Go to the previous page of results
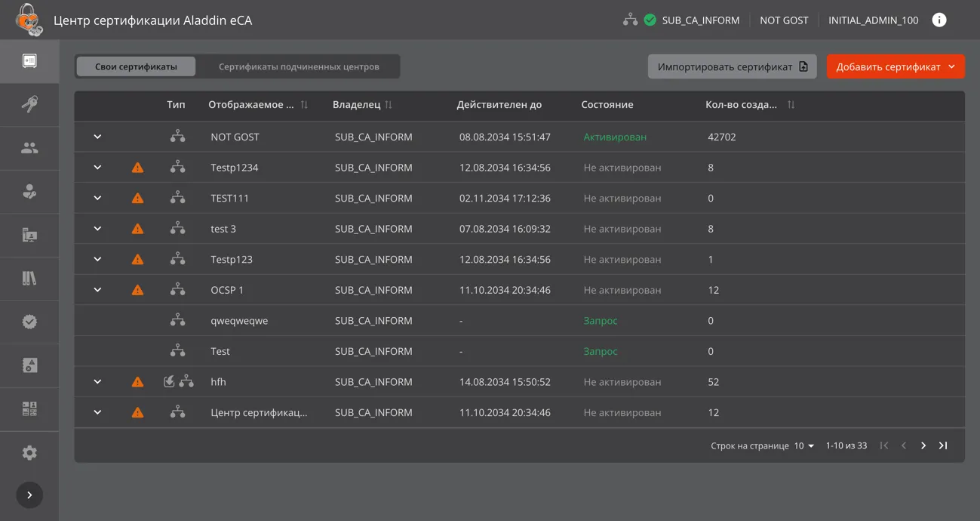The image size is (980, 521). 904,446
